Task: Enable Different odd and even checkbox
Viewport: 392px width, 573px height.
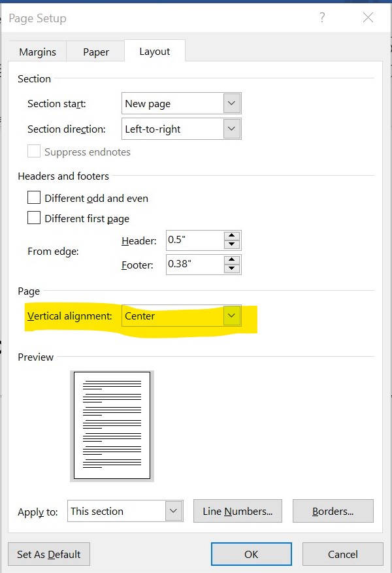Action: tap(34, 198)
